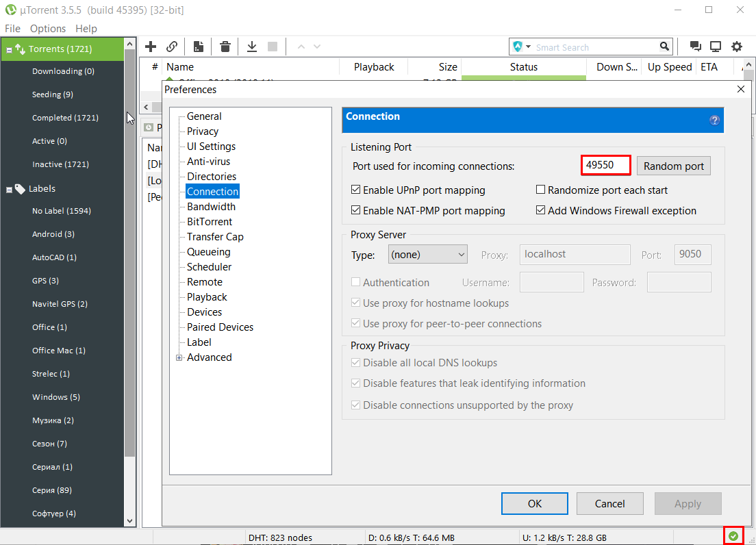Click the Remove Torrent trash icon
Screen dimensions: 756x545
(x=225, y=47)
